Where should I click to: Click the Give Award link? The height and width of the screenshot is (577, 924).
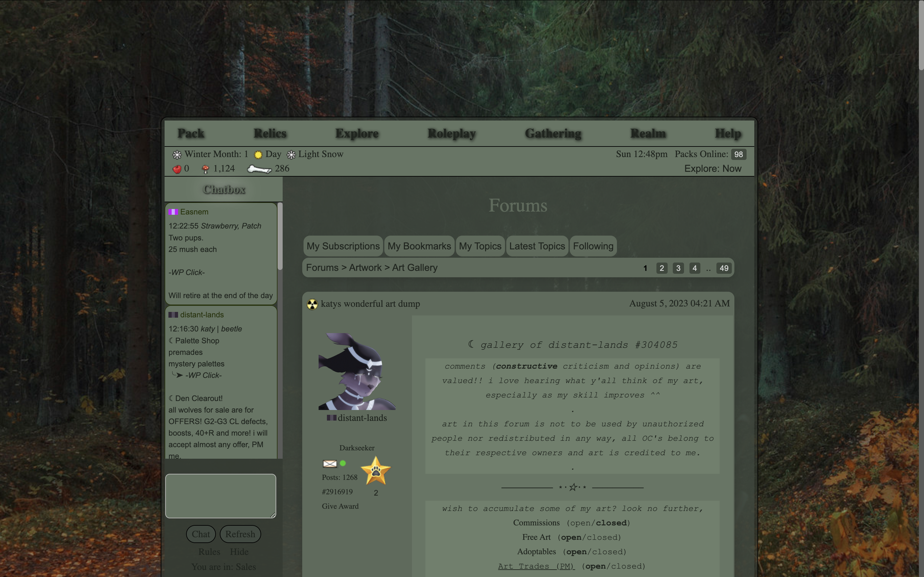340,506
